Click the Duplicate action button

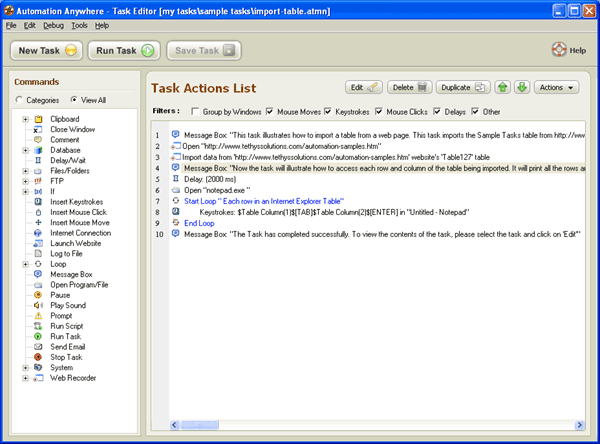pos(463,87)
